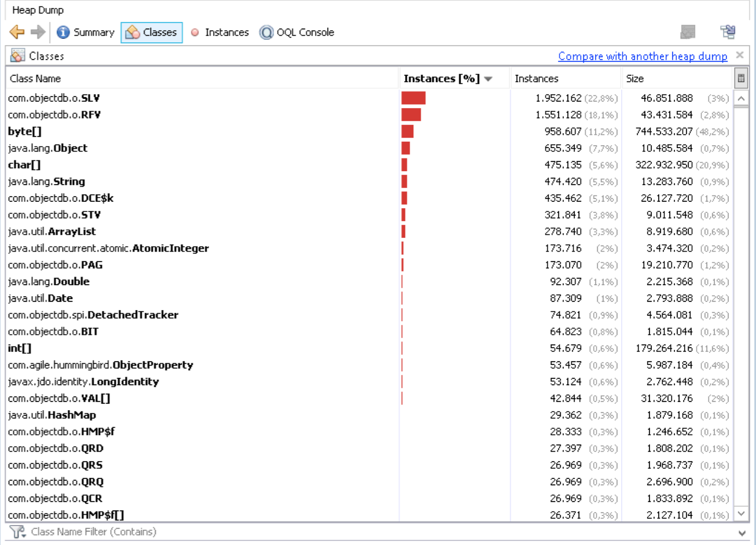
Task: Click the Classes panel heading icon
Action: click(x=17, y=56)
